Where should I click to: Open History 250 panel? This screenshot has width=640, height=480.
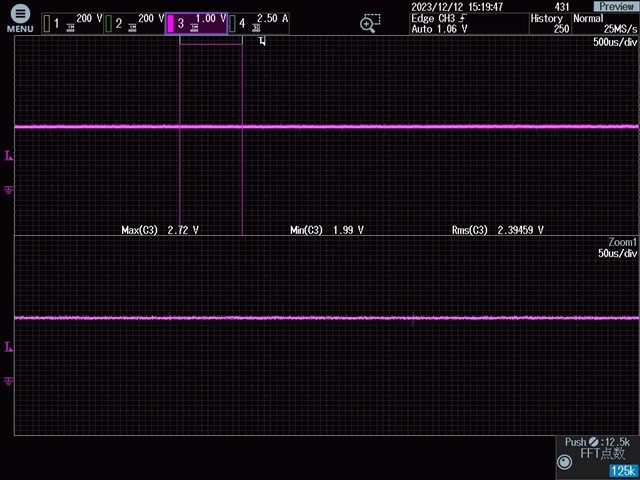[x=550, y=23]
